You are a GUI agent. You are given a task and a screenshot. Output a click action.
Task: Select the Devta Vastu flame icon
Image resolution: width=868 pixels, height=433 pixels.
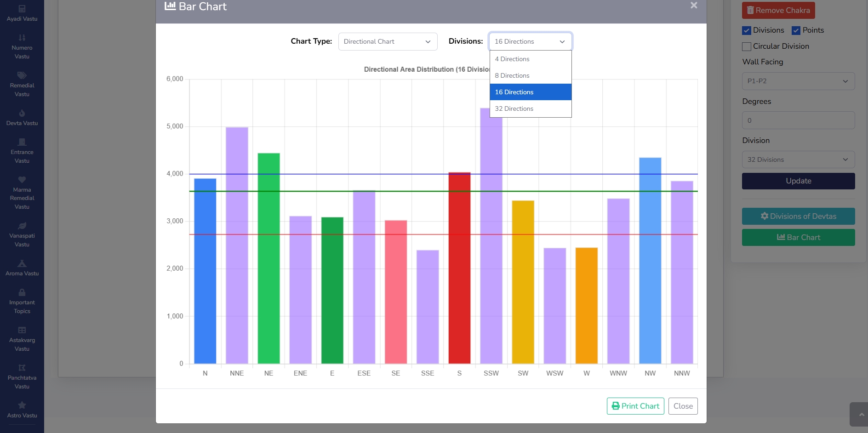[22, 113]
